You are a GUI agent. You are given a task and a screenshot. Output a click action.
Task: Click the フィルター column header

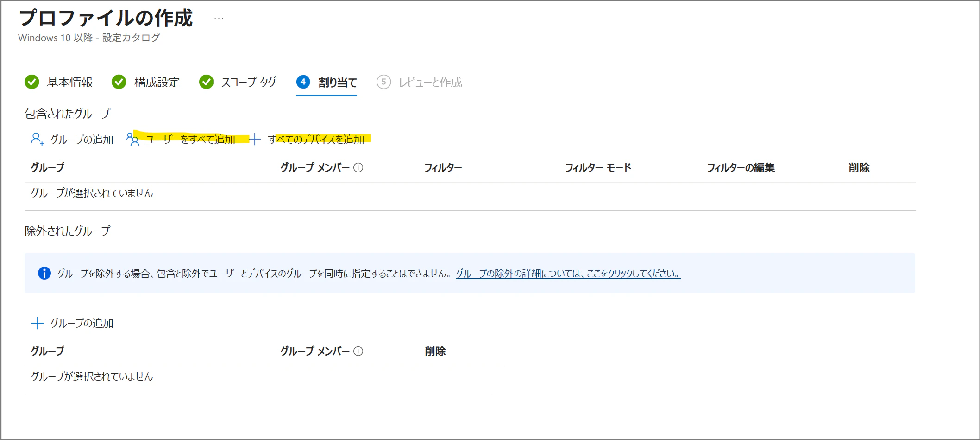443,168
